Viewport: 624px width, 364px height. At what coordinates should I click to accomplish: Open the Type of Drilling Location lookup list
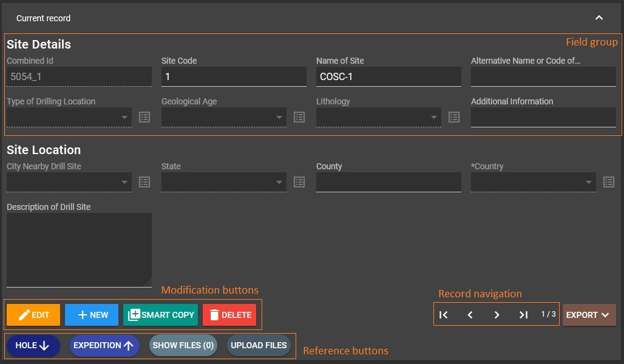[x=144, y=116]
